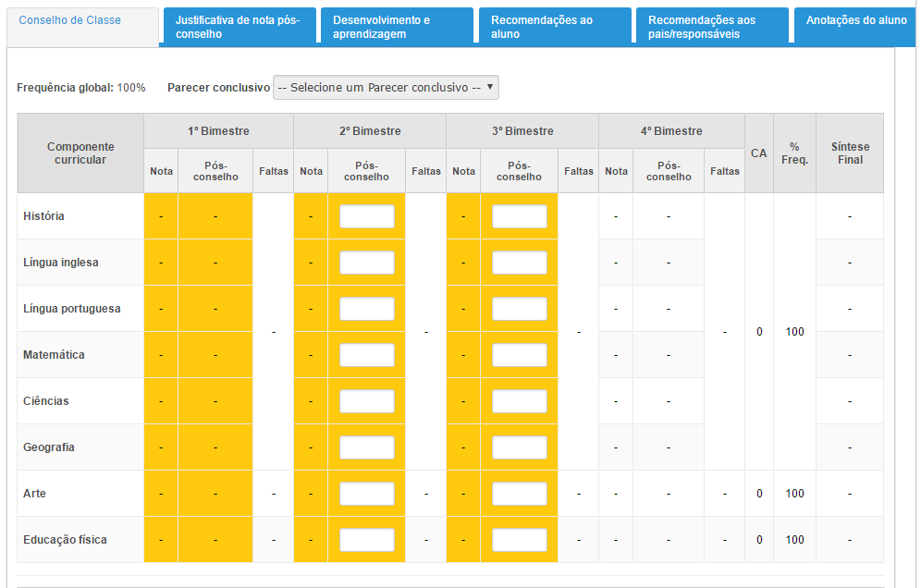Select Arte 3° Bimestre pós-conselho input

(520, 494)
